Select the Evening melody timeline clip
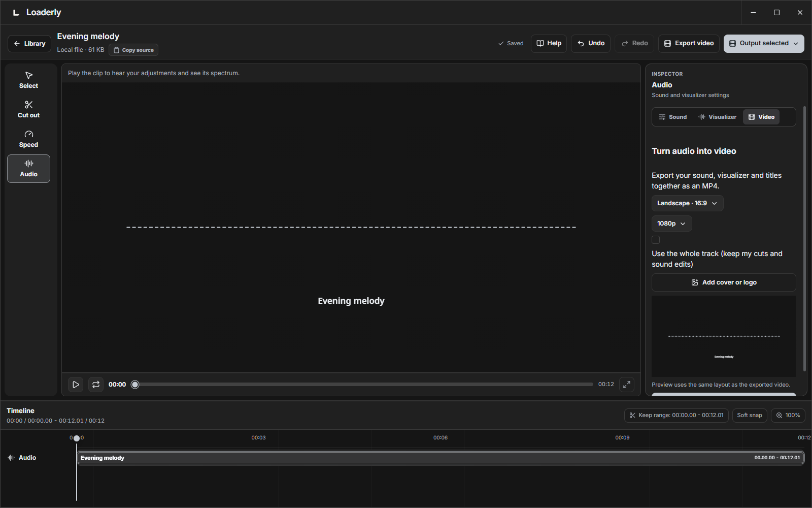The image size is (812, 508). pos(441,458)
